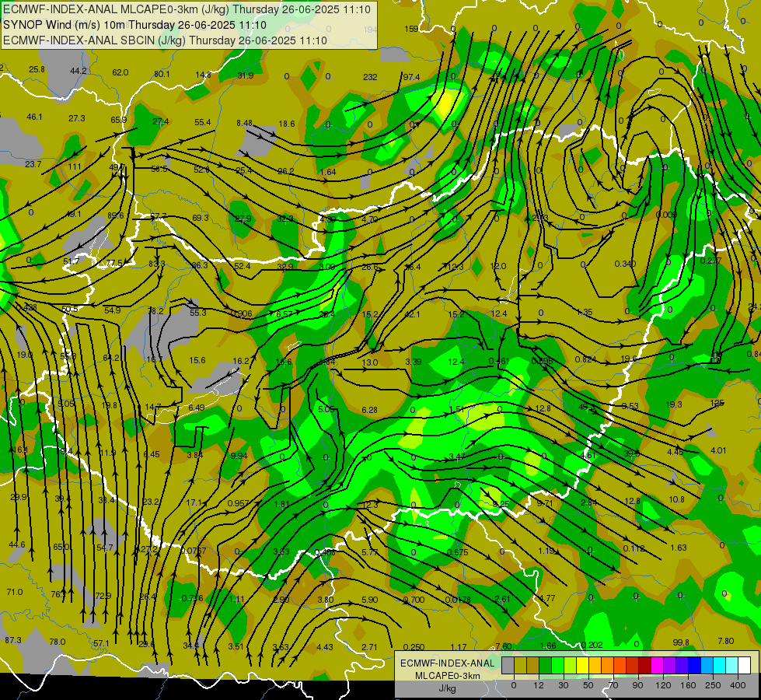Click map value 87.3
Screen dimensions: 761x700
[x=13, y=640]
